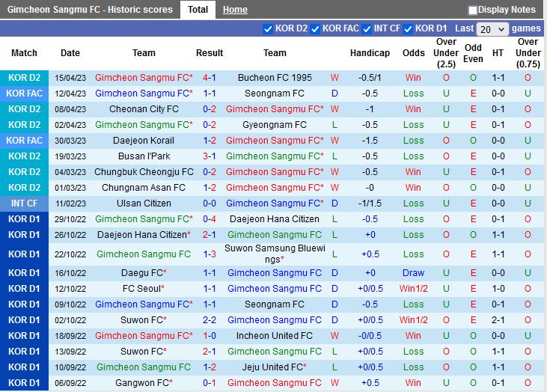Select the -0.5/1 handicap value

click(370, 78)
